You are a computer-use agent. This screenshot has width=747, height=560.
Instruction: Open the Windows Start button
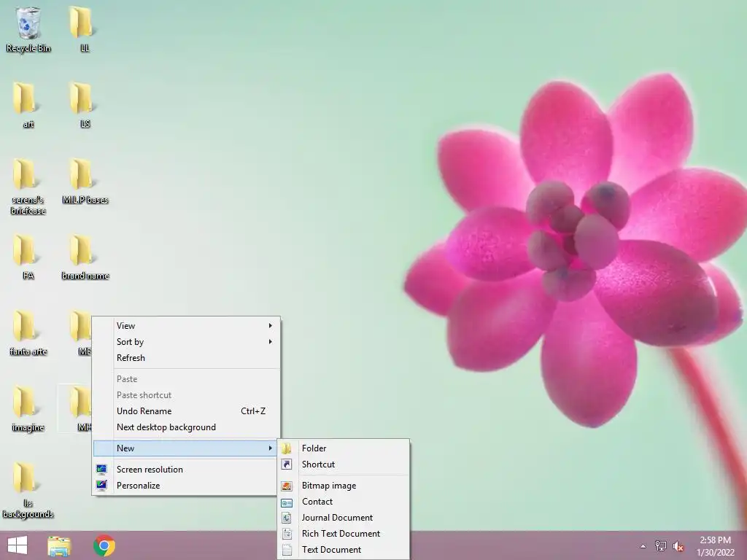18,545
